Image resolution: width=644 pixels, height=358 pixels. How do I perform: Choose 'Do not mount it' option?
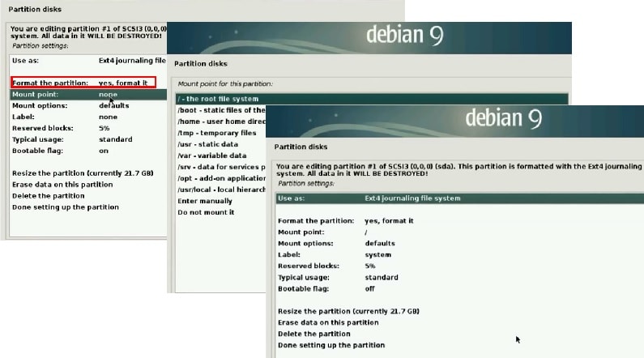point(221,212)
